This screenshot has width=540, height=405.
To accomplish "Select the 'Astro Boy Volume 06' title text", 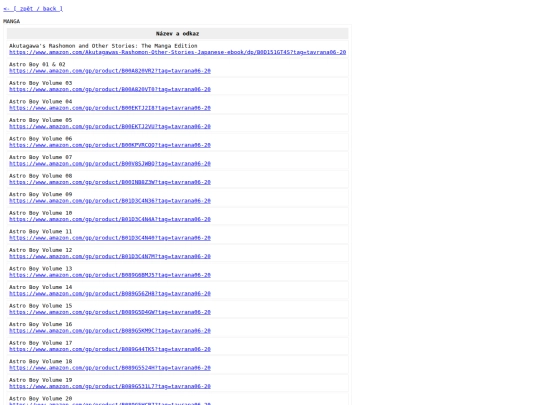I will [x=41, y=139].
